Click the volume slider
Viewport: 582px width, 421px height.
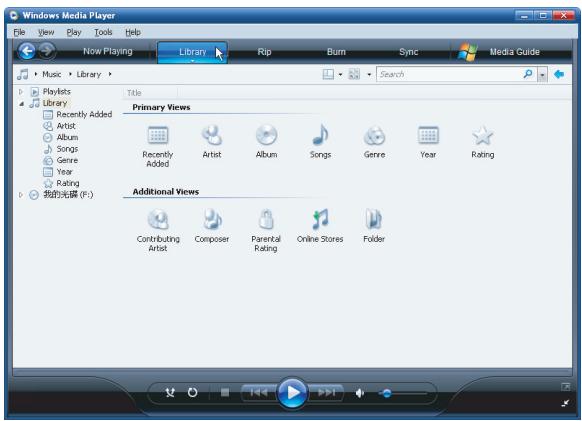(403, 393)
